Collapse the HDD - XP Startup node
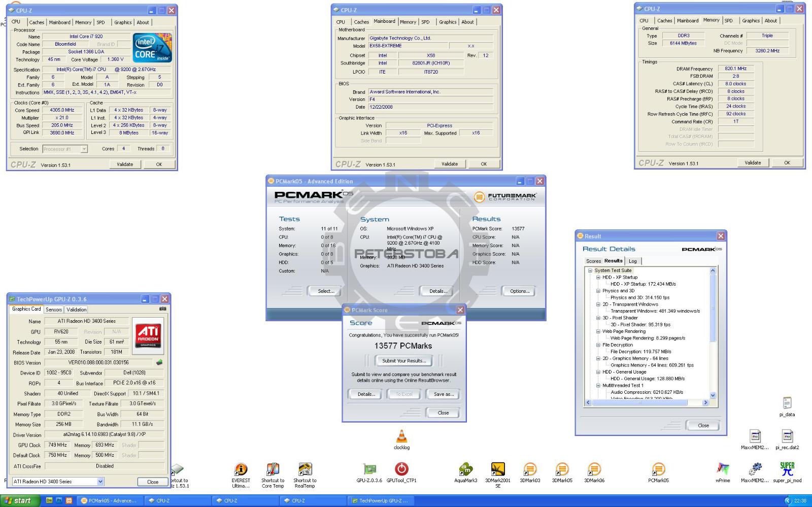This screenshot has width=812, height=507. [x=598, y=277]
